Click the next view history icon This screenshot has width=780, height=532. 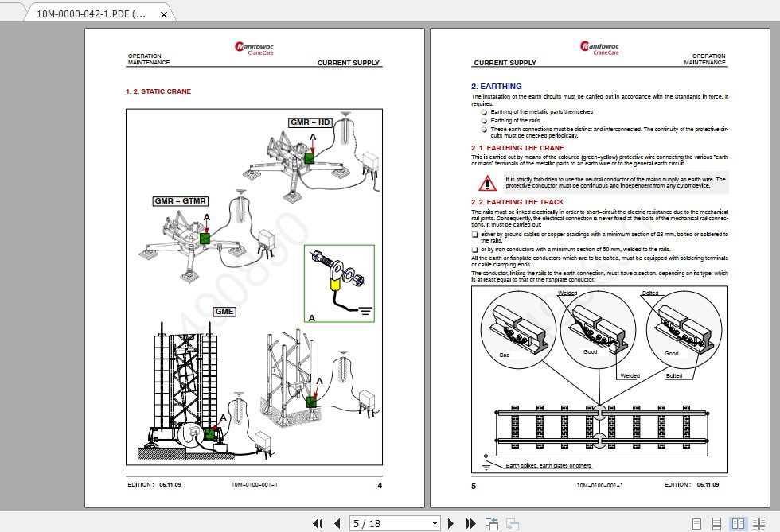tap(513, 523)
